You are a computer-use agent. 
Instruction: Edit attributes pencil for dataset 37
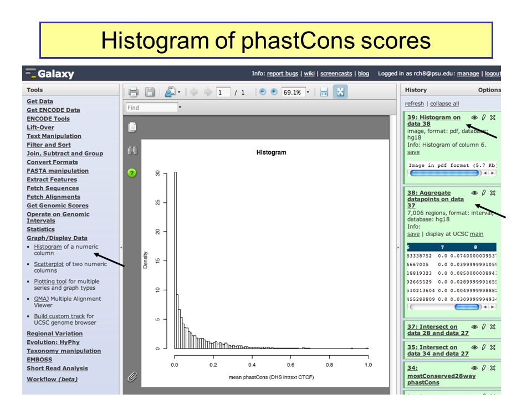click(483, 327)
